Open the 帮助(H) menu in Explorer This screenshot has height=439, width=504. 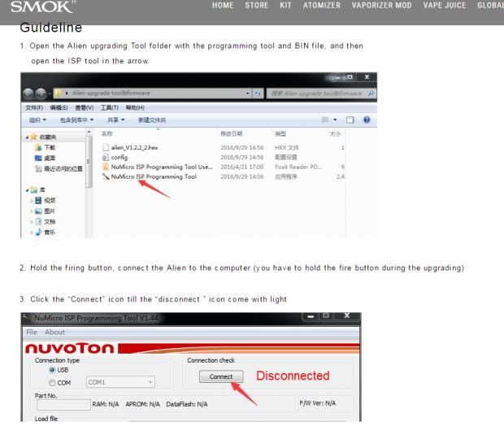135,107
